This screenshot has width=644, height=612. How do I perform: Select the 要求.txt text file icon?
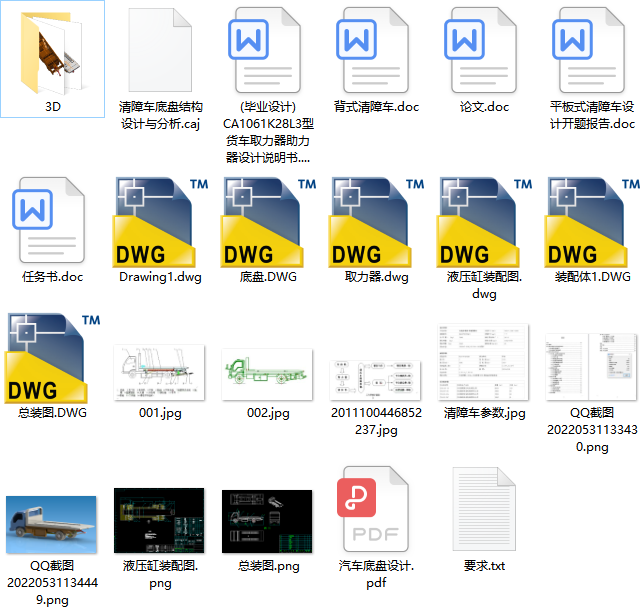[x=484, y=509]
